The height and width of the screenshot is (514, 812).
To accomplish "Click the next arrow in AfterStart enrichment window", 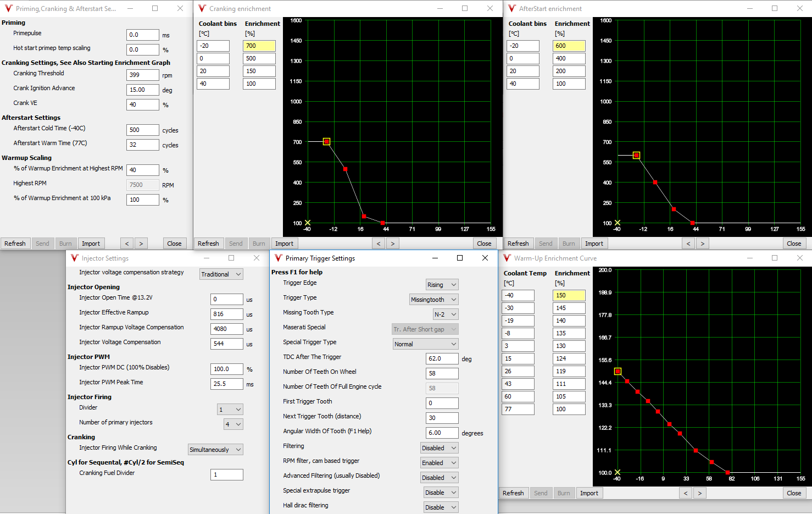I will [x=702, y=244].
